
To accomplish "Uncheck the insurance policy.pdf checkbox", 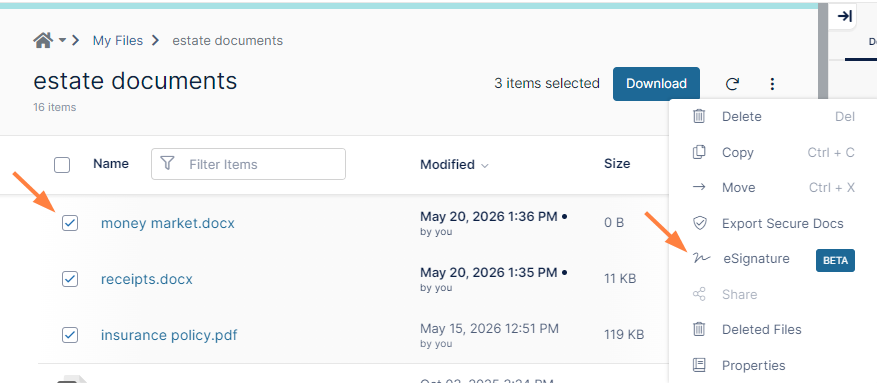I will coord(70,335).
